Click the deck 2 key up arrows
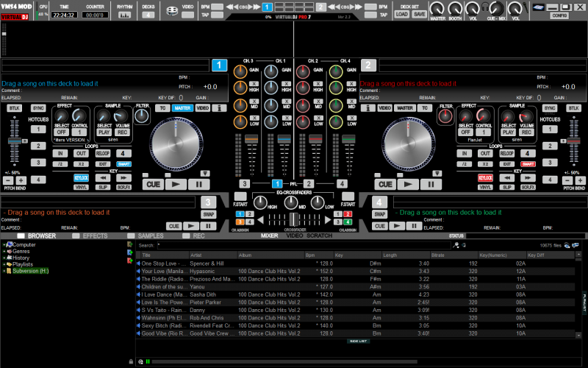 [x=528, y=177]
